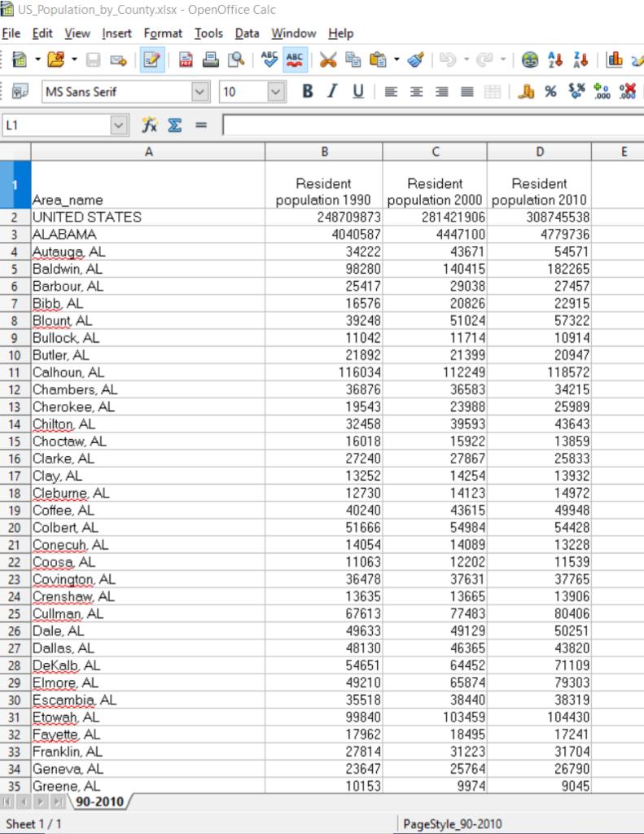Click the Paste clipboard icon

tap(378, 59)
